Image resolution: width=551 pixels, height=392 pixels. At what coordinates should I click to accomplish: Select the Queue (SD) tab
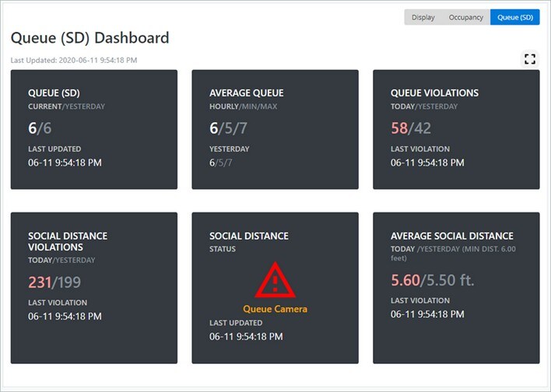(x=514, y=17)
